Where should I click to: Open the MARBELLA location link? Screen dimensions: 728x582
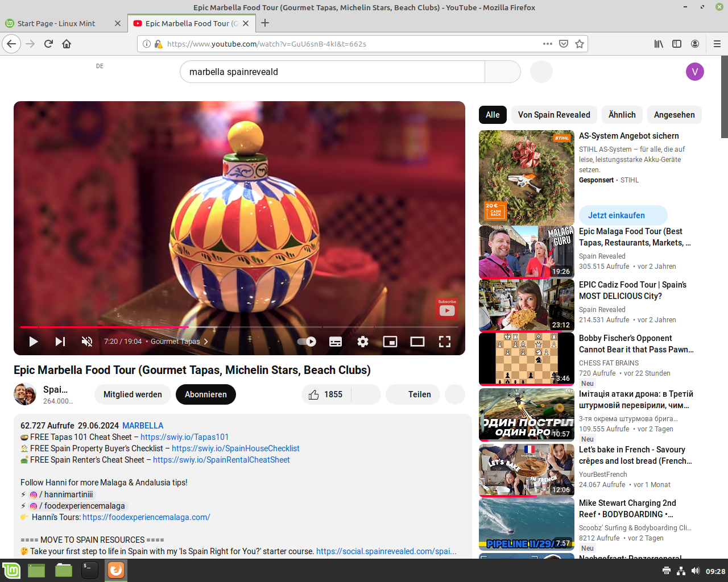pos(143,426)
